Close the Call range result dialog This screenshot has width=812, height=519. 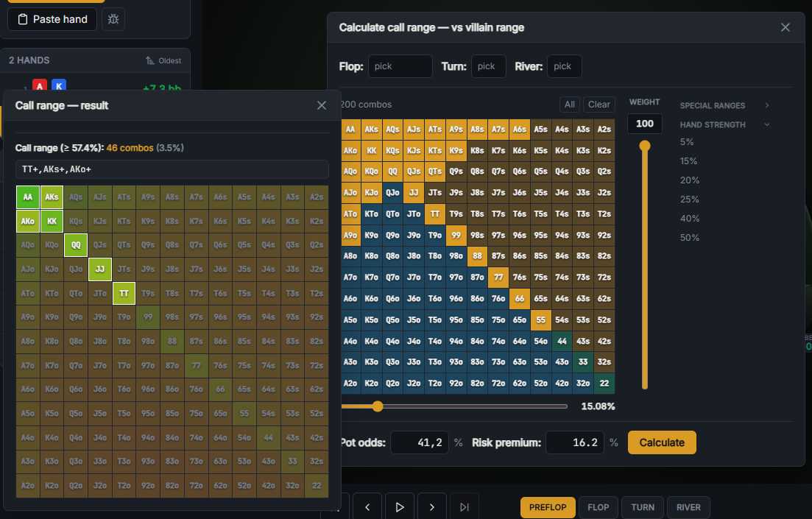click(x=322, y=105)
